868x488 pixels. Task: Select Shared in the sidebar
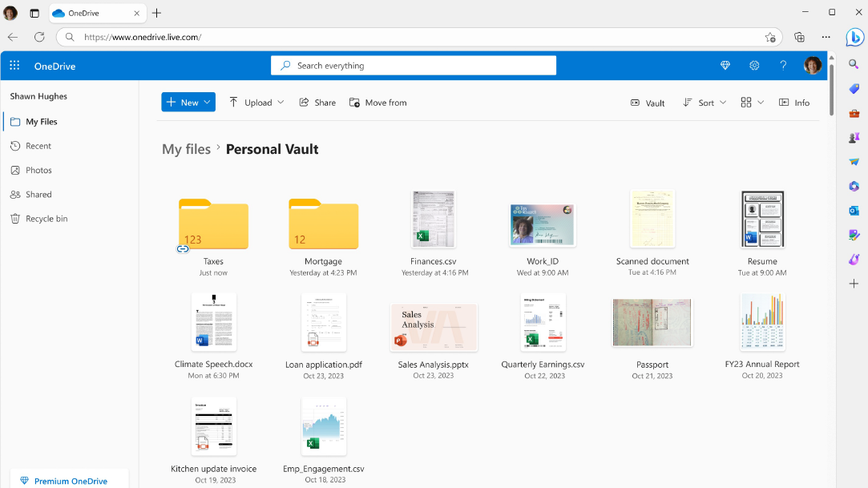(x=38, y=195)
